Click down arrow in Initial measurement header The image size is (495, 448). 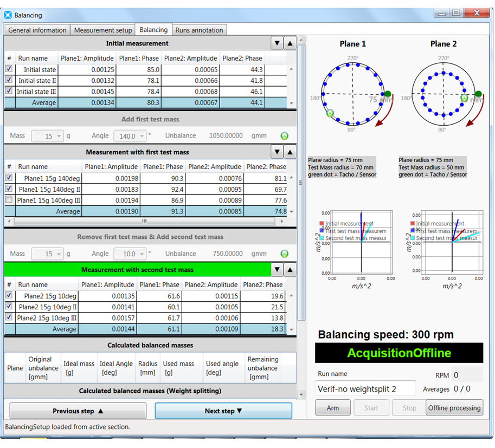[277, 43]
